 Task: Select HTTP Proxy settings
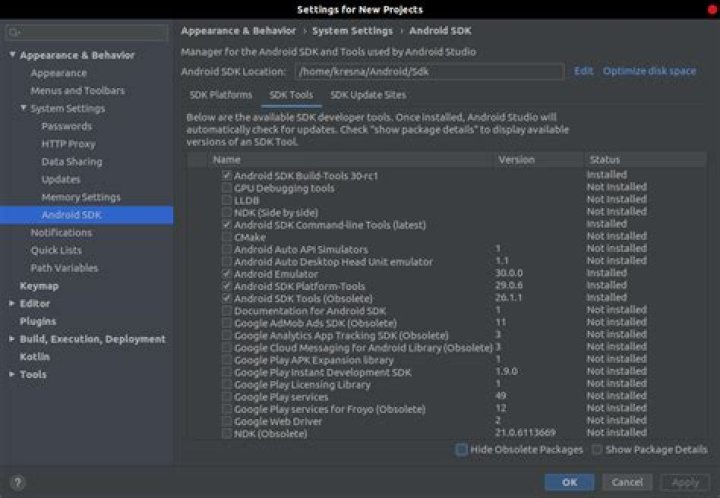pos(68,144)
